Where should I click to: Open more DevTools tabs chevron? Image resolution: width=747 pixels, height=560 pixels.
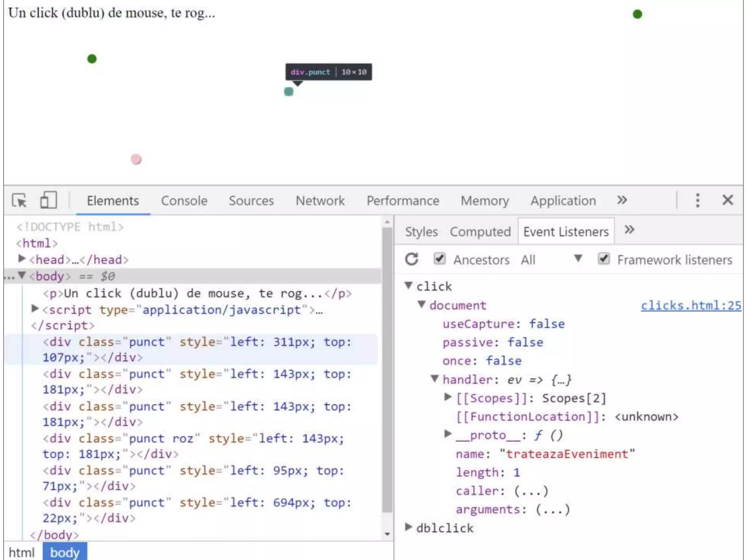pyautogui.click(x=622, y=200)
